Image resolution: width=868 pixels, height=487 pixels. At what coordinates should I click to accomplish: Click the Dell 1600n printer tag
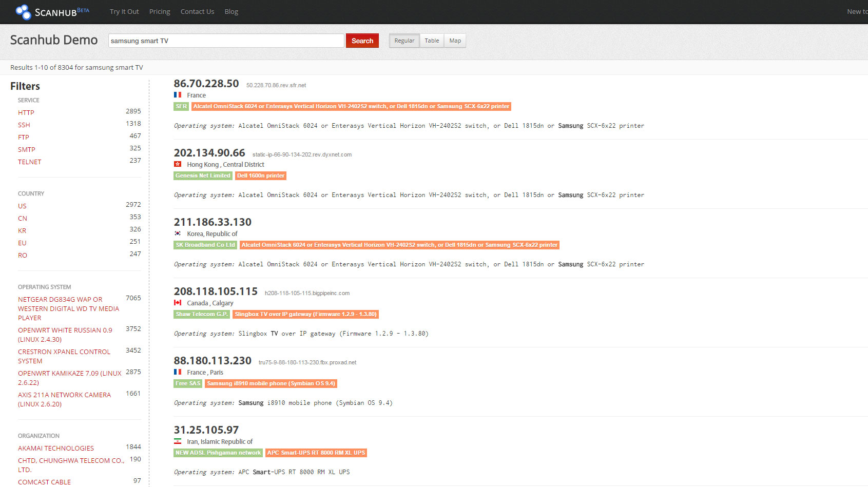(261, 176)
